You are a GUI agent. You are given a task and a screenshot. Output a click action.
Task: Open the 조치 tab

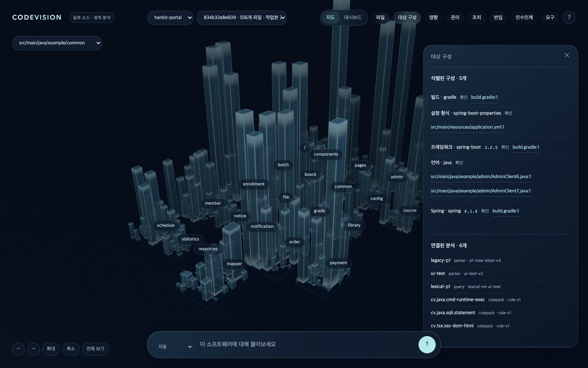pyautogui.click(x=477, y=18)
